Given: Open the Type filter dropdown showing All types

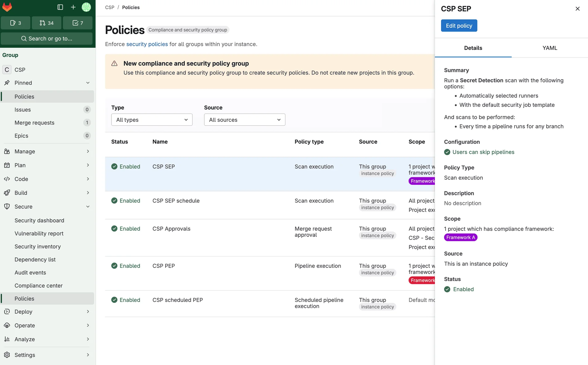Looking at the screenshot, I should point(152,120).
